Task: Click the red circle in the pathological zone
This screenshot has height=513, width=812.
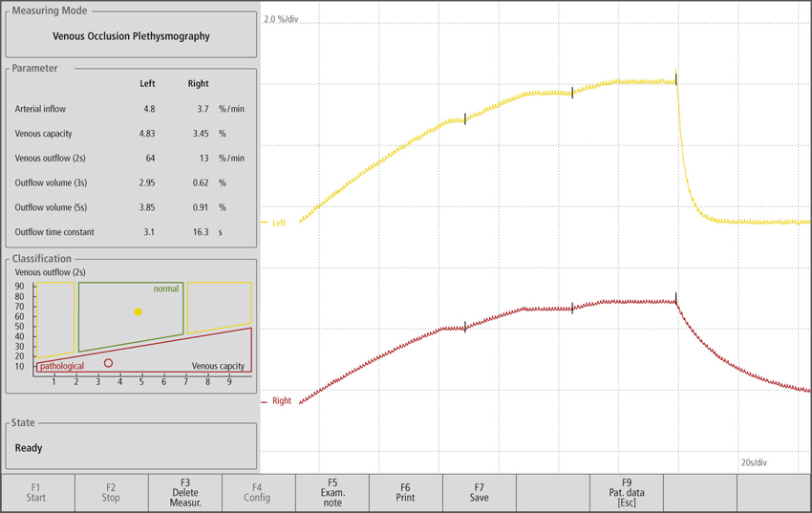Action: [108, 363]
